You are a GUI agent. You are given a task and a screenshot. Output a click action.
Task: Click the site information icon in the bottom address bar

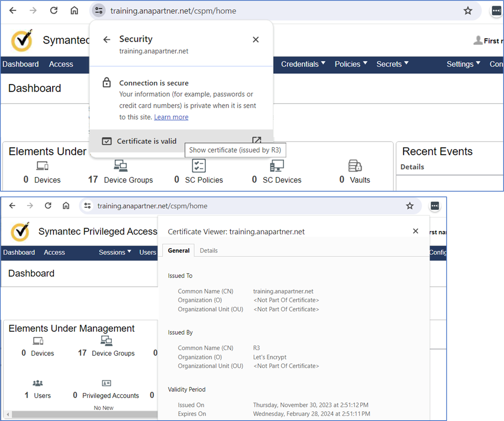pyautogui.click(x=87, y=206)
